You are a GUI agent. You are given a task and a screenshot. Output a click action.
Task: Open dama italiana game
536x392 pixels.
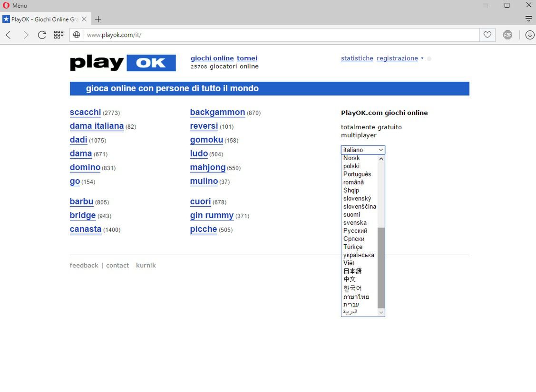coord(97,125)
